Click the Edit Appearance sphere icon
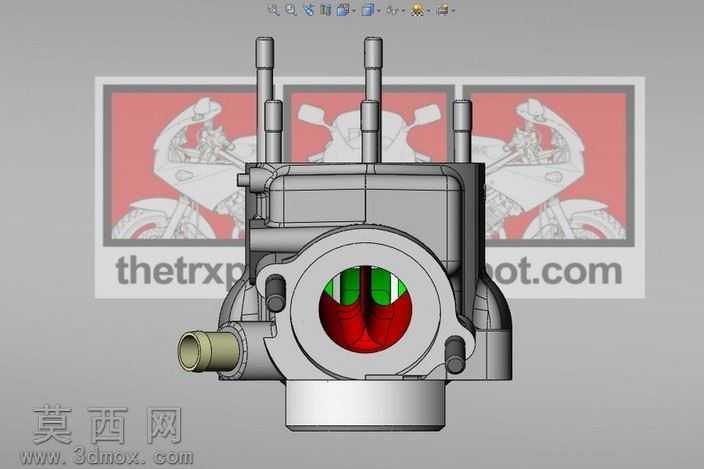The image size is (704, 469). click(418, 9)
